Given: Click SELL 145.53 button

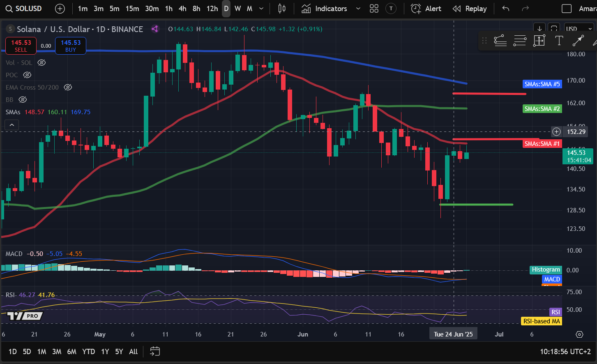Looking at the screenshot, I should coord(21,46).
